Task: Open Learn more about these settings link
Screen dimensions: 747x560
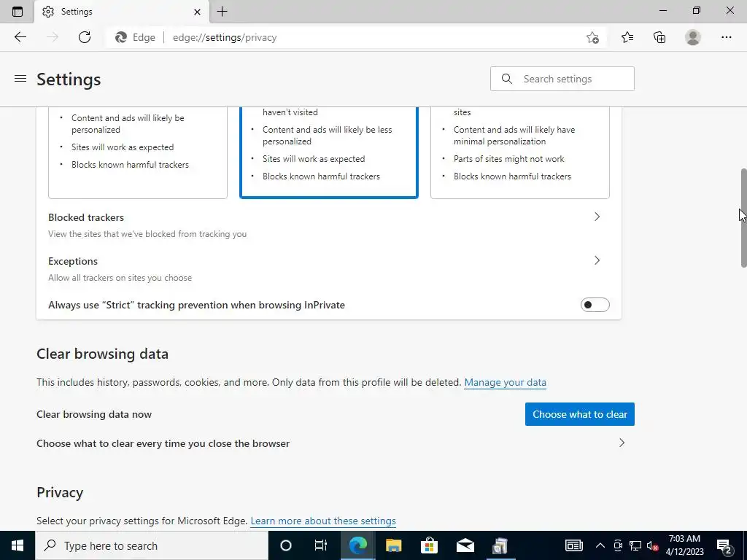Action: (x=323, y=521)
